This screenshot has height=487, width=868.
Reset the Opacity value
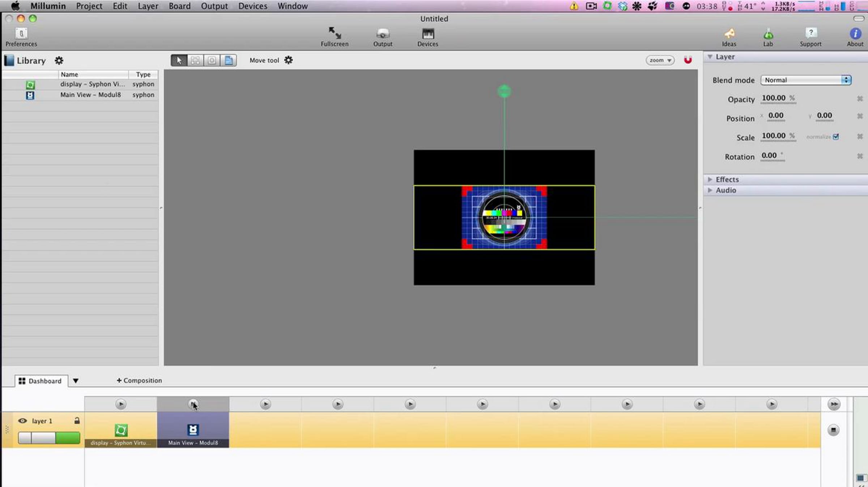pos(860,98)
